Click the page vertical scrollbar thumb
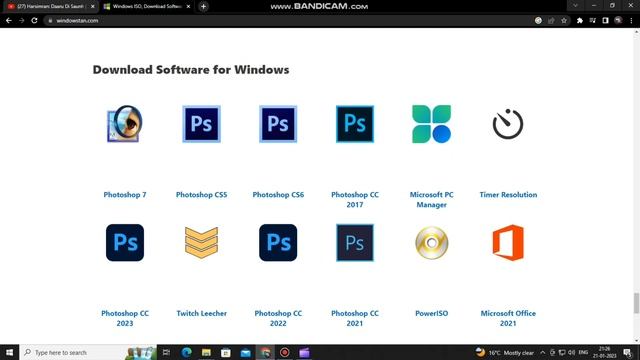 click(x=636, y=303)
